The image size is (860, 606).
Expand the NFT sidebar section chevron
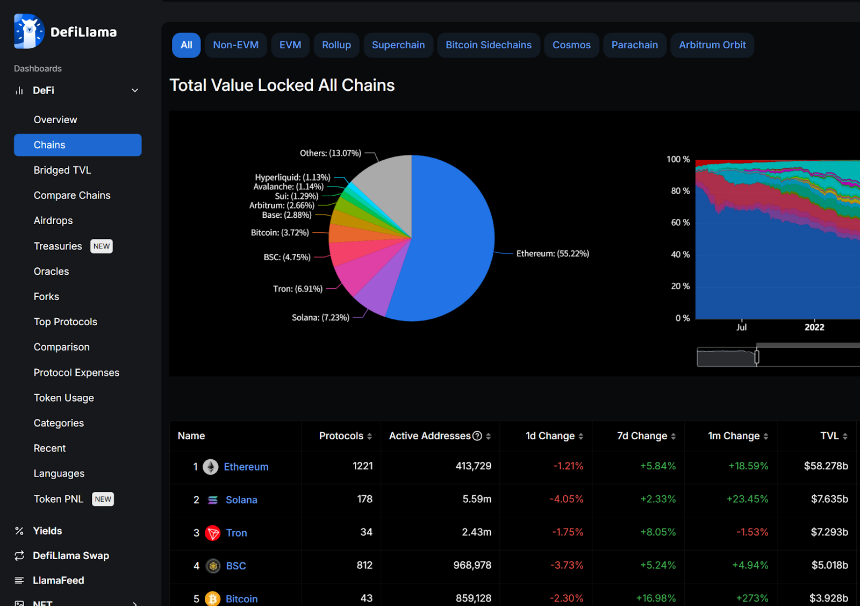point(135,603)
